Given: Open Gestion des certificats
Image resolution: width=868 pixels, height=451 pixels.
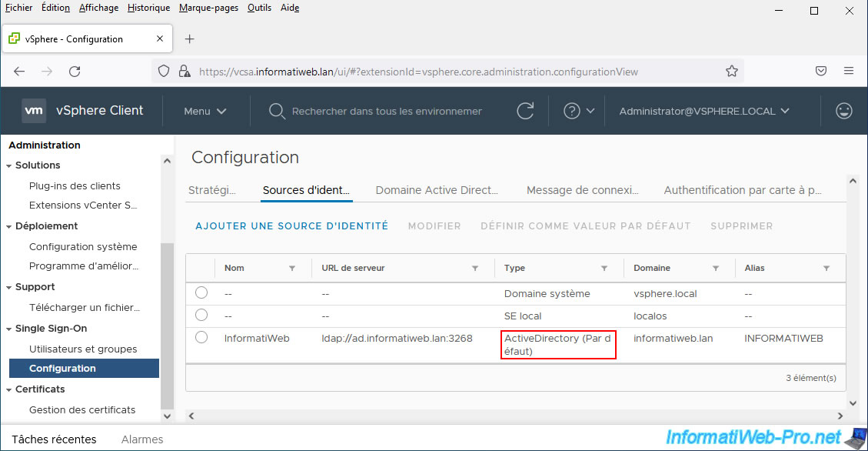Looking at the screenshot, I should pyautogui.click(x=82, y=410).
